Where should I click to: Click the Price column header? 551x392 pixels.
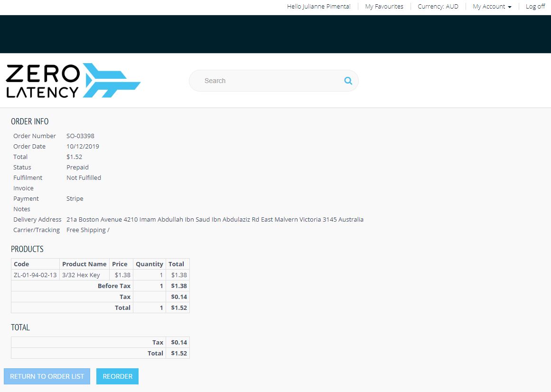(x=120, y=264)
